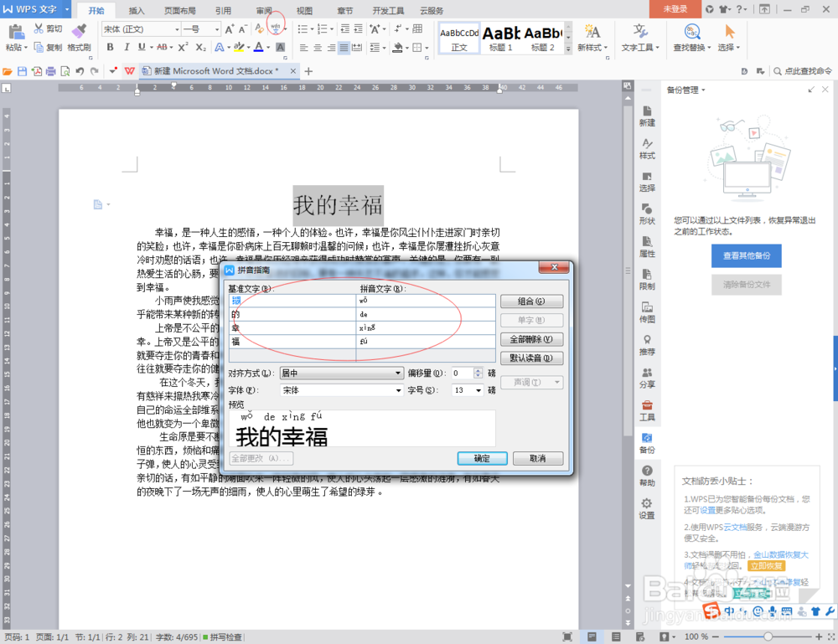Open the 帮助 help sidebar icon
This screenshot has height=644, width=838.
(x=647, y=476)
